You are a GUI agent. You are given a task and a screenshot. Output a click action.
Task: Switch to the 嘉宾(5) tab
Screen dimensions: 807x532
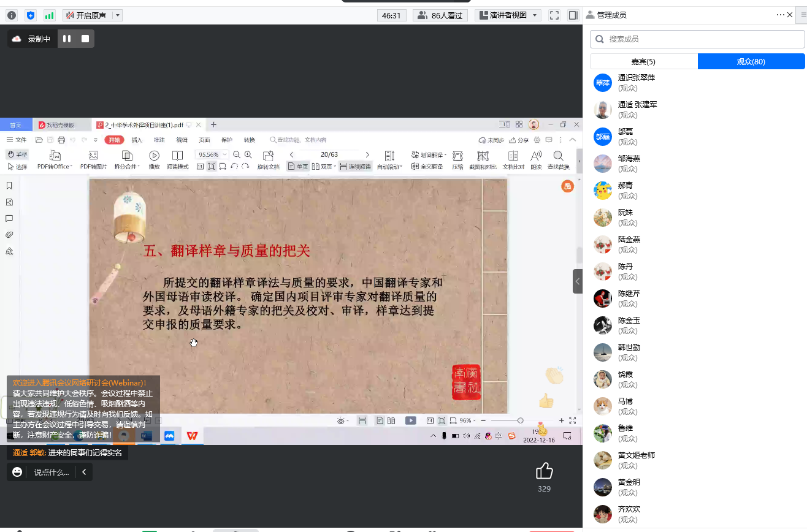point(643,61)
